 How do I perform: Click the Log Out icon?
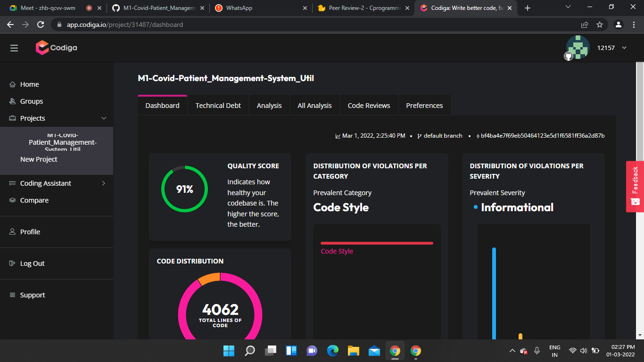(x=12, y=263)
